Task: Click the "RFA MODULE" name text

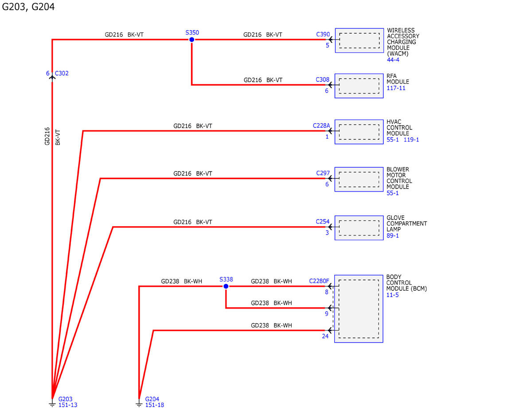Action: 398,79
